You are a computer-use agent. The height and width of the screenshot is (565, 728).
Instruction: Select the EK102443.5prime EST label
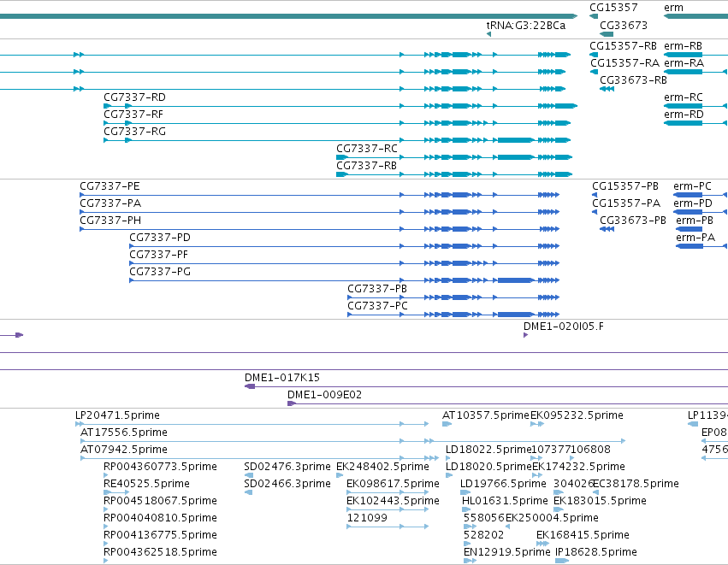393,501
